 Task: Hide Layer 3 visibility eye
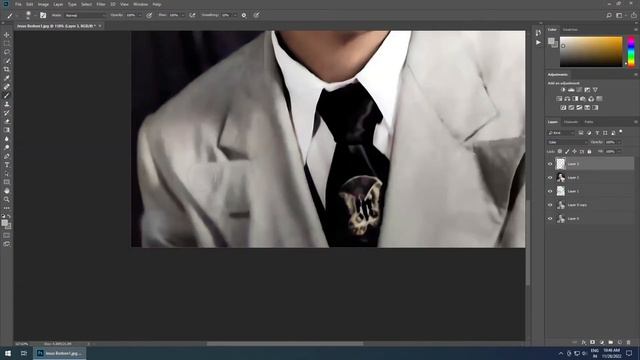click(550, 164)
